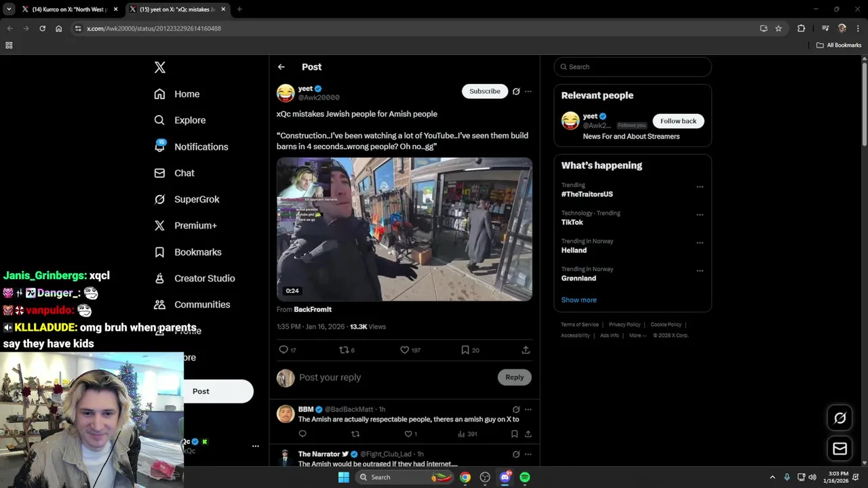Viewport: 868px width, 488px height.
Task: Open Creator Studio in sidebar
Action: [x=195, y=279]
